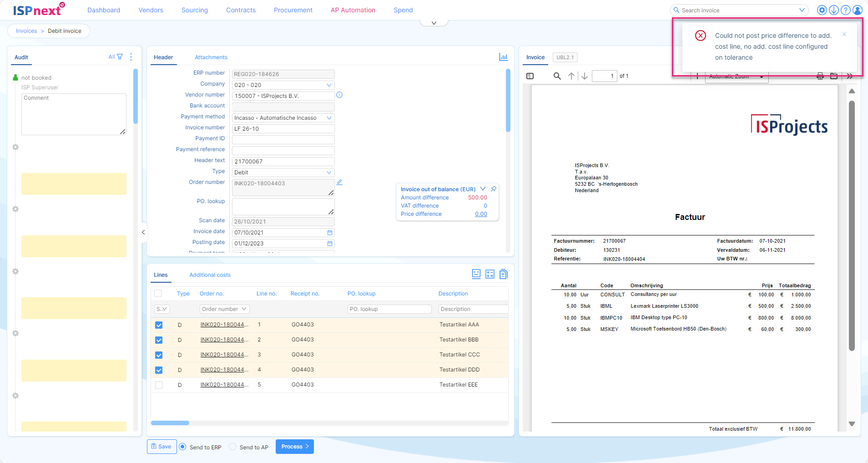Uncheck the Testartikel DDD line checkbox

pos(159,370)
